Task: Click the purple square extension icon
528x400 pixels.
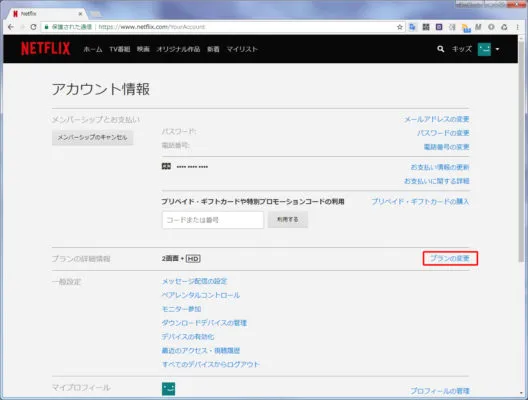Action: click(439, 27)
